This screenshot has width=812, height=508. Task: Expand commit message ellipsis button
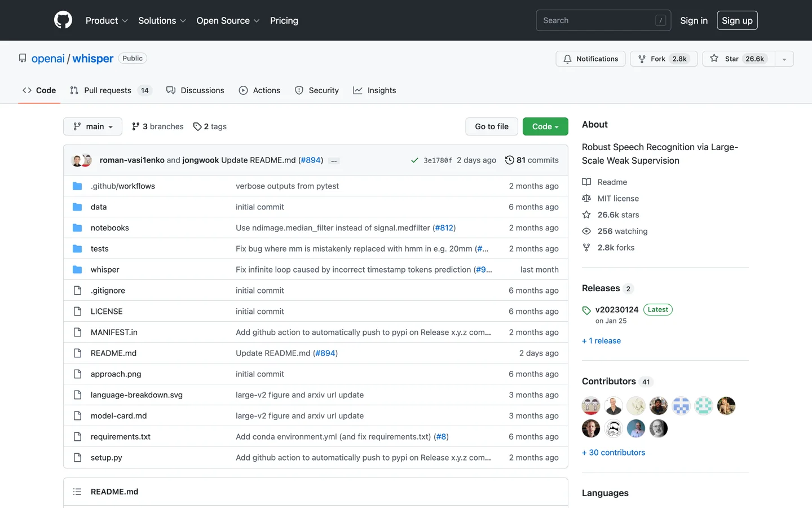(x=334, y=161)
